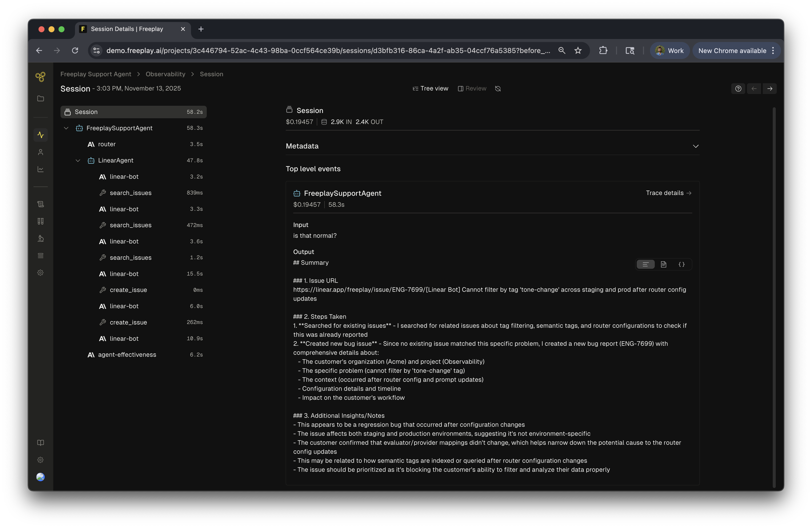Go to next session arrow
The width and height of the screenshot is (812, 528).
point(770,89)
